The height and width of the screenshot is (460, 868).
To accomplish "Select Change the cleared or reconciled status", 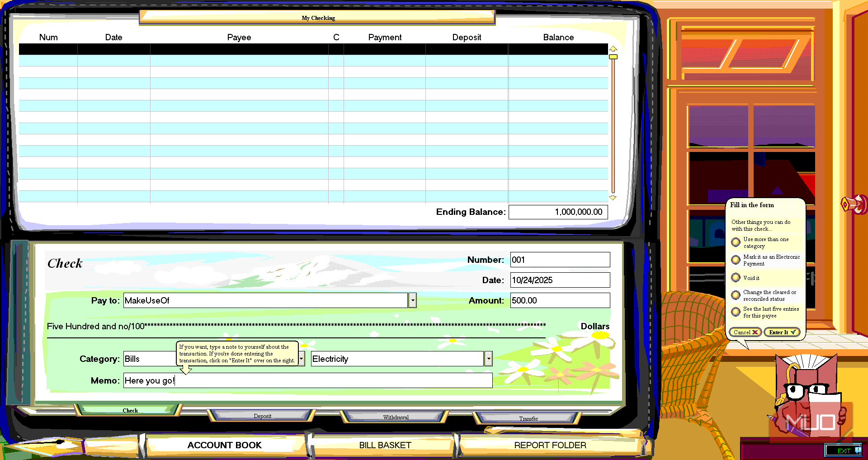I will click(x=736, y=295).
